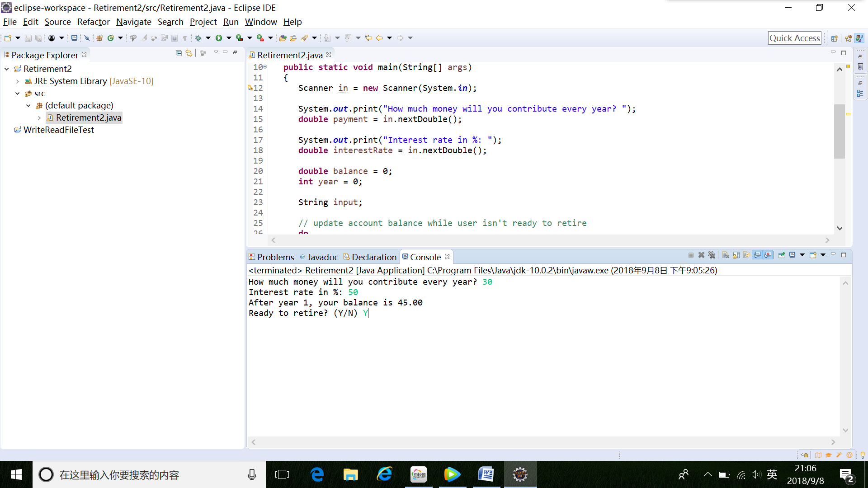Viewport: 868px width, 488px height.
Task: Toggle Word Wrap in Console
Action: pos(746,255)
